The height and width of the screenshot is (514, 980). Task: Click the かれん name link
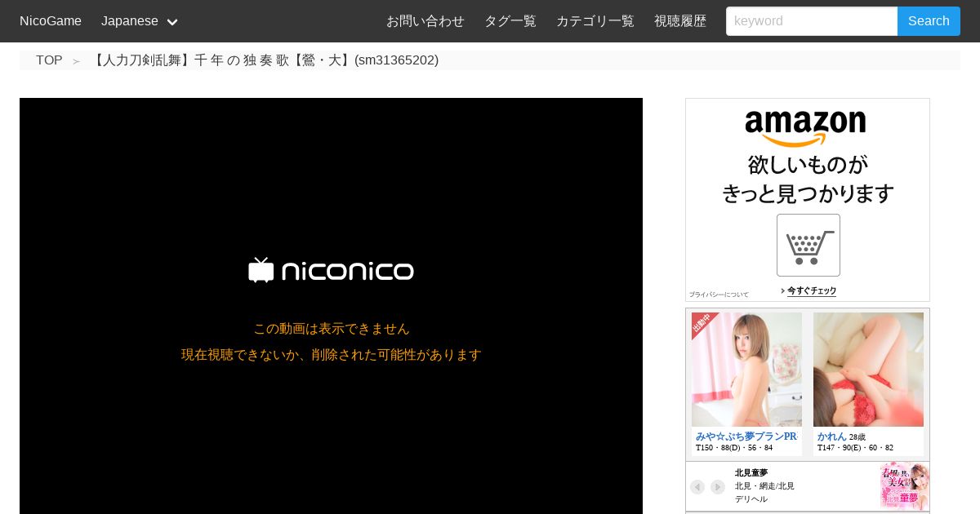[831, 436]
